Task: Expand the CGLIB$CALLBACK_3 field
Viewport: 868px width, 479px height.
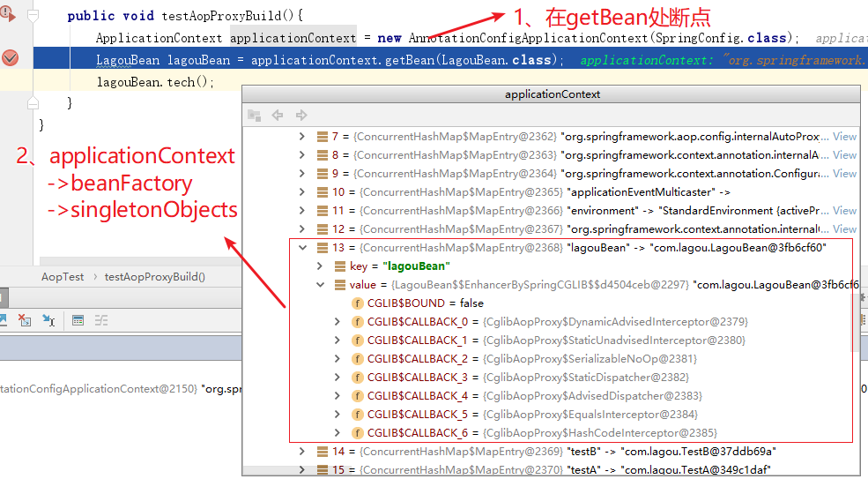Action: (338, 378)
